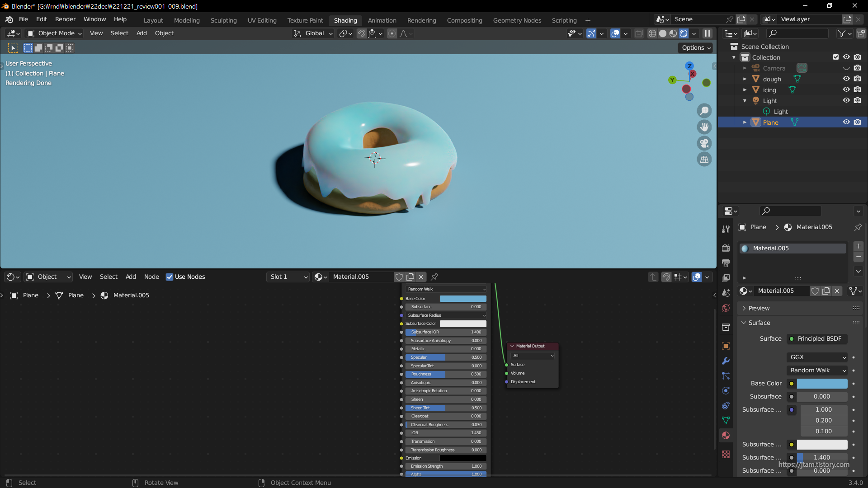
Task: Open the Modifier properties wrench tab
Action: [x=726, y=361]
